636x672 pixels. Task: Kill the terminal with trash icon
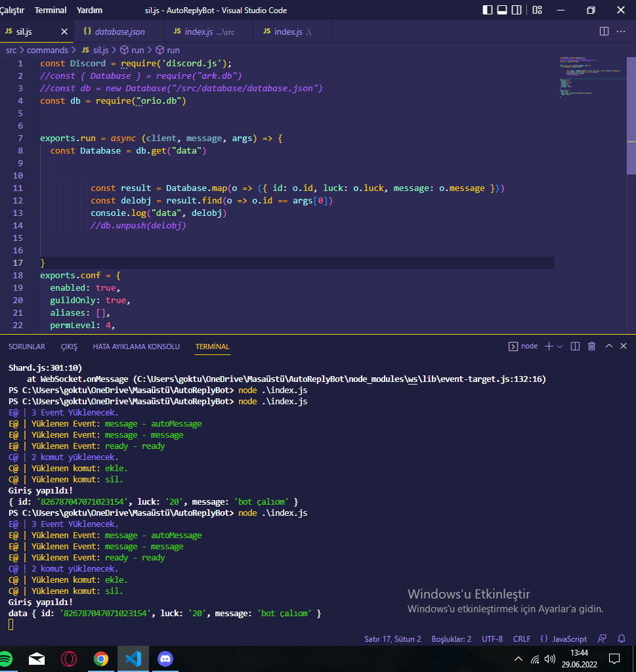pyautogui.click(x=592, y=346)
